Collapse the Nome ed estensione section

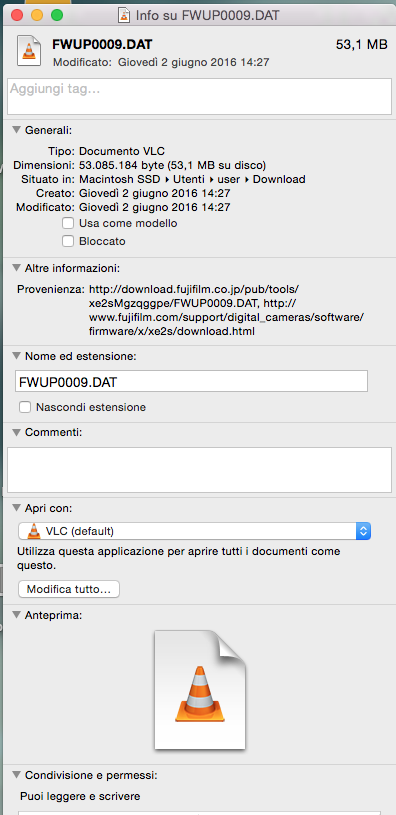tap(17, 356)
